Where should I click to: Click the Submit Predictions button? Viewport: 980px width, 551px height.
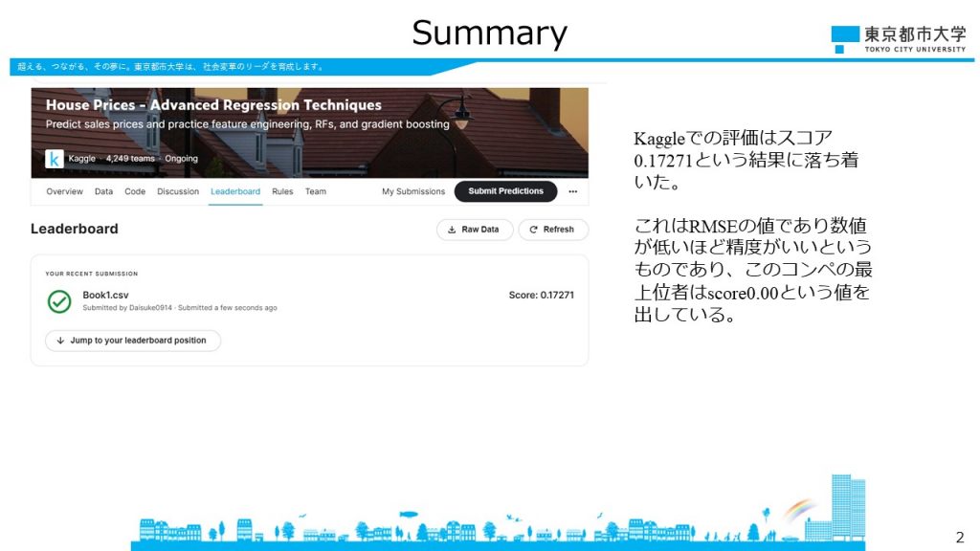(505, 191)
